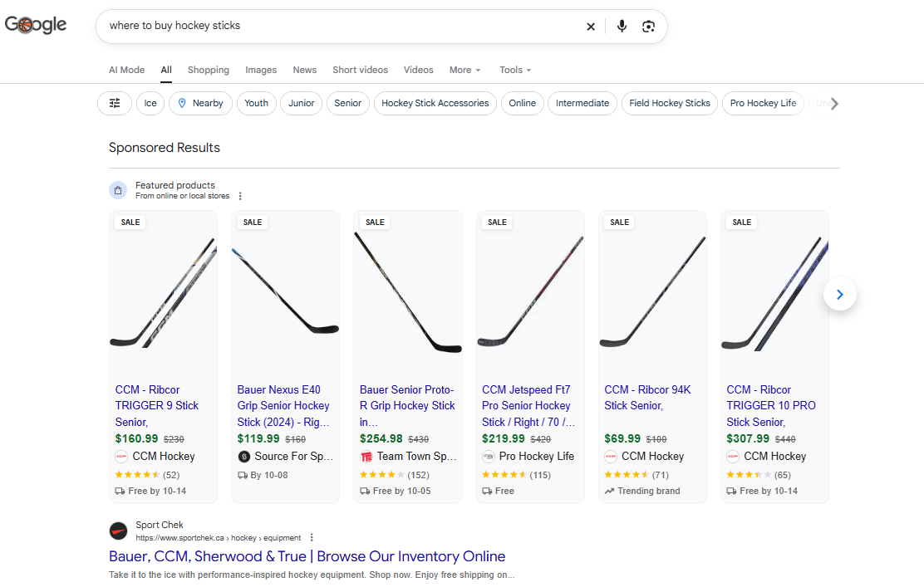Click Team Town Sp... seller name
The image size is (924, 587).
416,457
